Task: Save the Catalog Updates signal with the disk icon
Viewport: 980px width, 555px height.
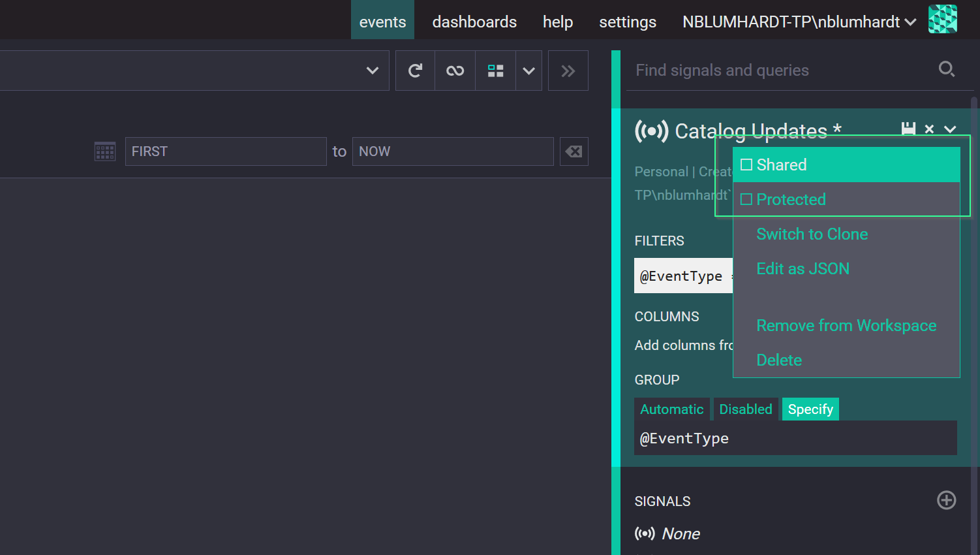Action: coord(908,129)
